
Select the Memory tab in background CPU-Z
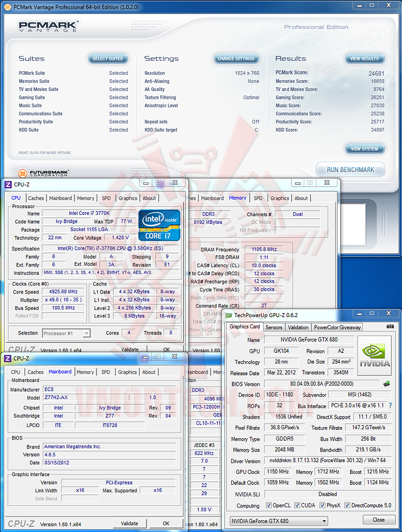[237, 198]
